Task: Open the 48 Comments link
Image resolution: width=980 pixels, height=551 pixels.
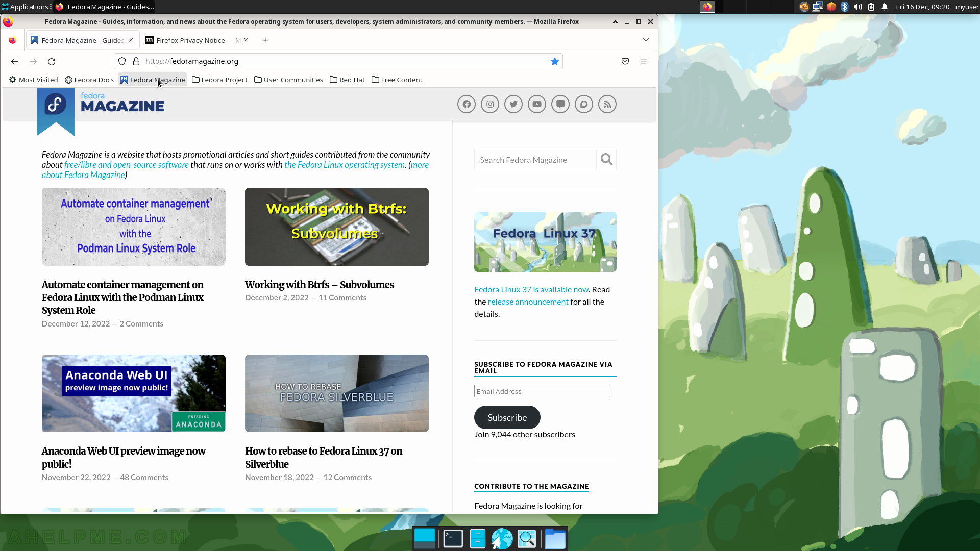Action: click(x=144, y=478)
